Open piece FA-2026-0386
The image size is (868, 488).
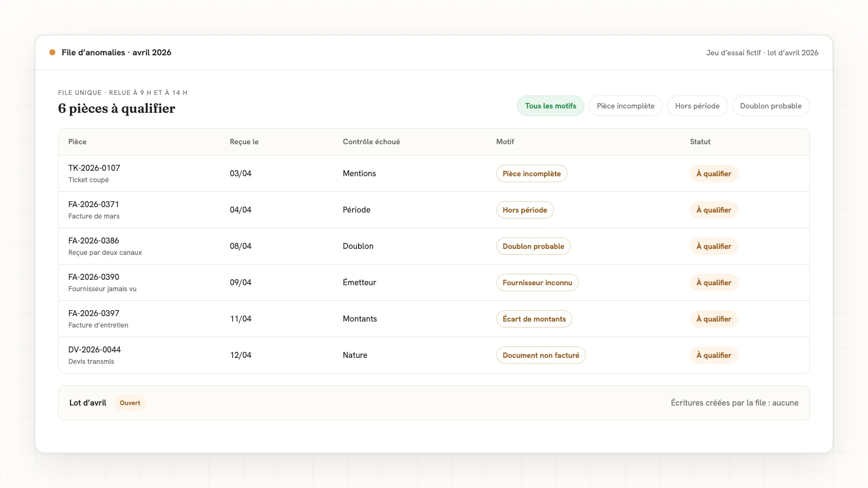coord(94,241)
